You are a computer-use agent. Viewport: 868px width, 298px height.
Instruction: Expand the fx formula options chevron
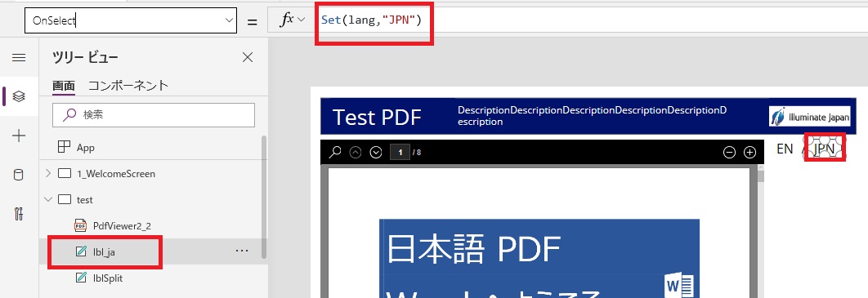click(302, 20)
